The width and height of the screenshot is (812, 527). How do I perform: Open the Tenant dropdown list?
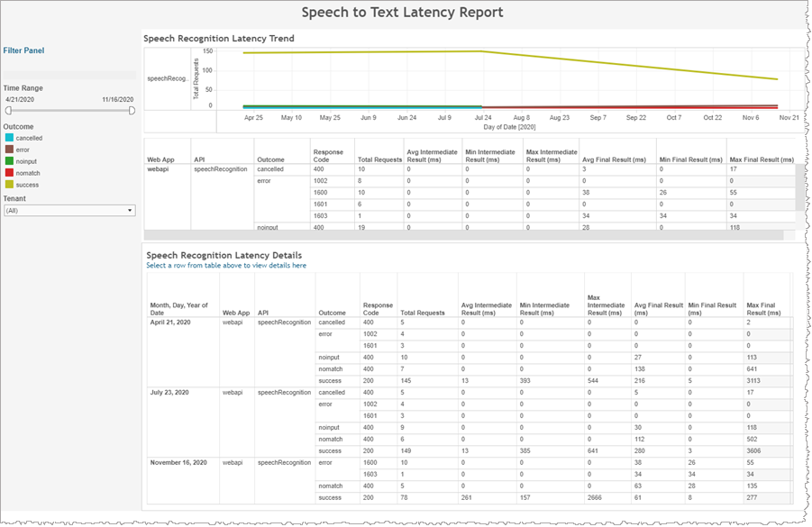point(69,210)
